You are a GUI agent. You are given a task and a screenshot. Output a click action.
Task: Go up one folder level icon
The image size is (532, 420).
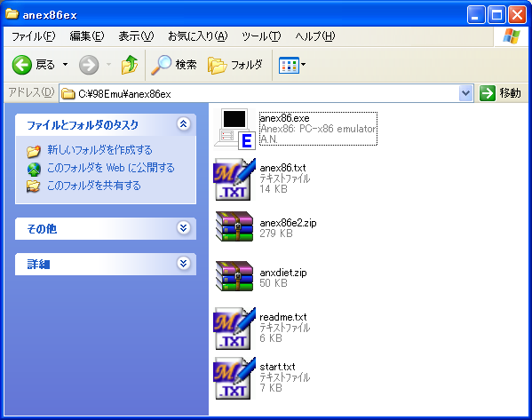[130, 65]
